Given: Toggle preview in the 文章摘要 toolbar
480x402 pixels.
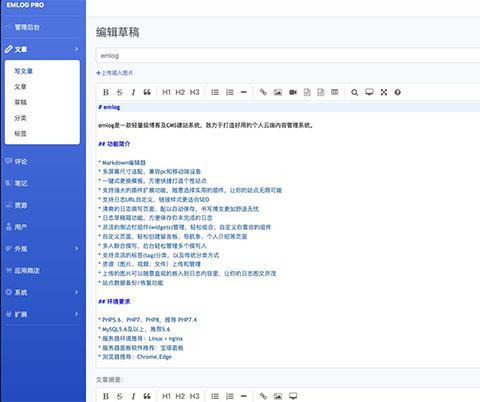Looking at the screenshot, I should [x=293, y=396].
